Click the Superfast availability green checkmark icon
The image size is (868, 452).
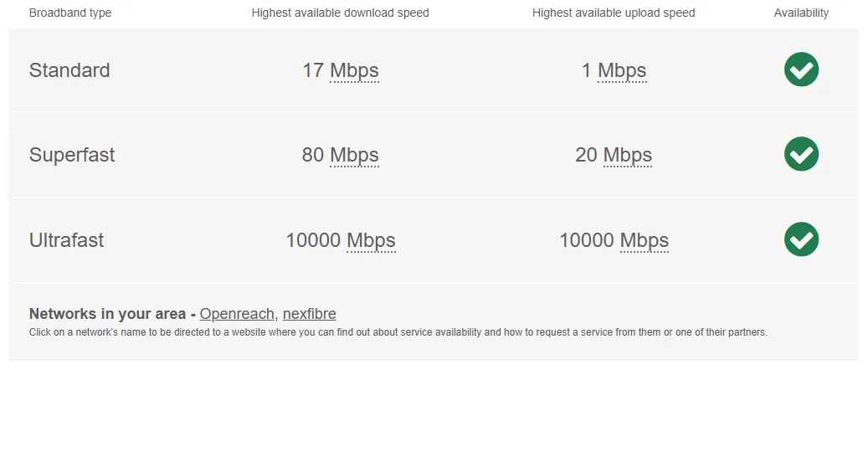click(x=801, y=154)
